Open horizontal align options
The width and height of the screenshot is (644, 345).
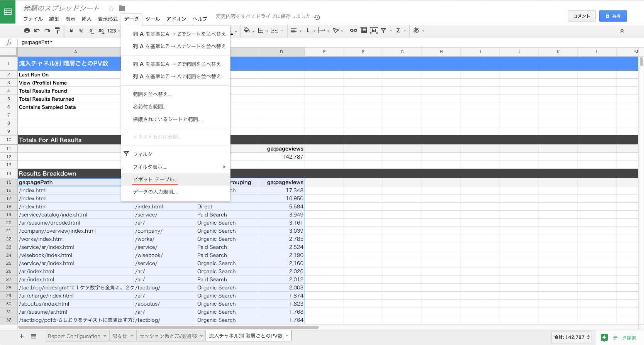click(x=294, y=30)
